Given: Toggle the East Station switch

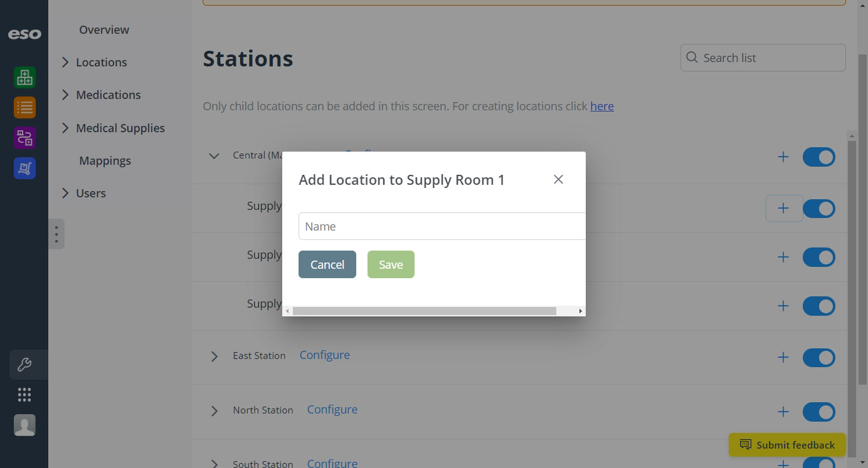Looking at the screenshot, I should point(819,358).
